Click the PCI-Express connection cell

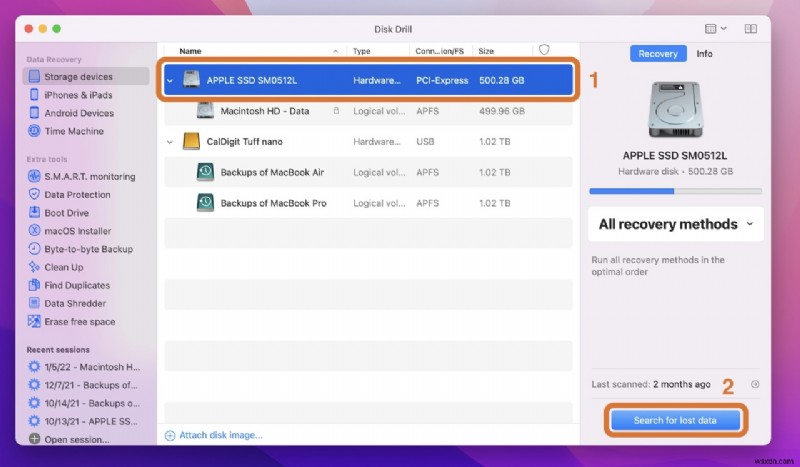pos(442,81)
